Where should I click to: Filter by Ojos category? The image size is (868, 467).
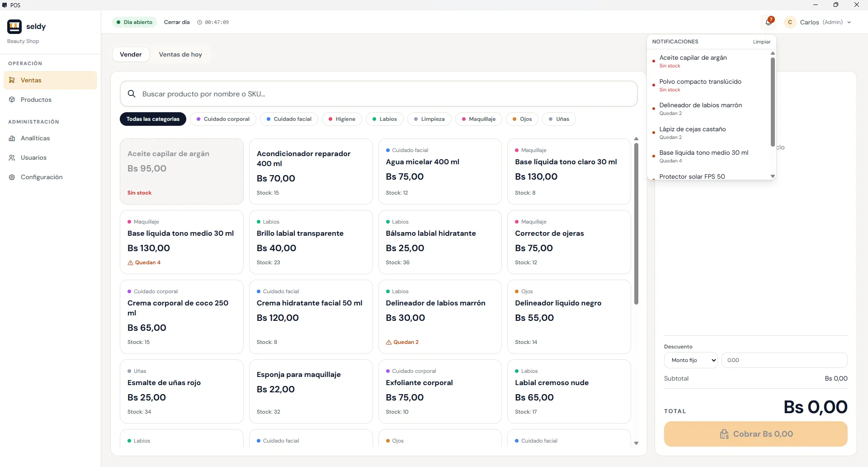tap(522, 119)
